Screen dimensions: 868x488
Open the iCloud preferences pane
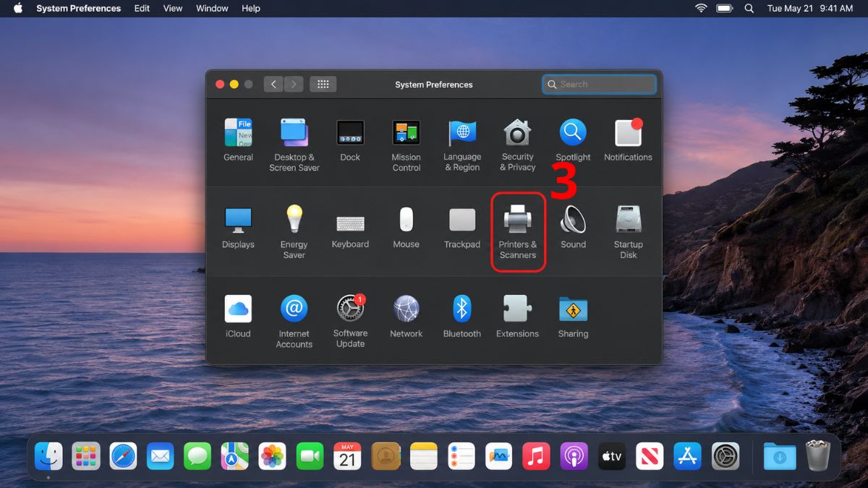[238, 317]
